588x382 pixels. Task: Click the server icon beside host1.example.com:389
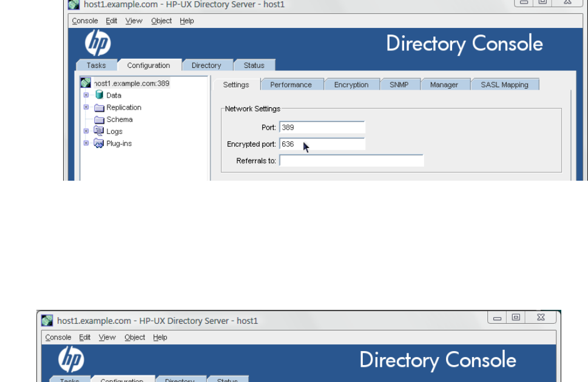[x=86, y=83]
